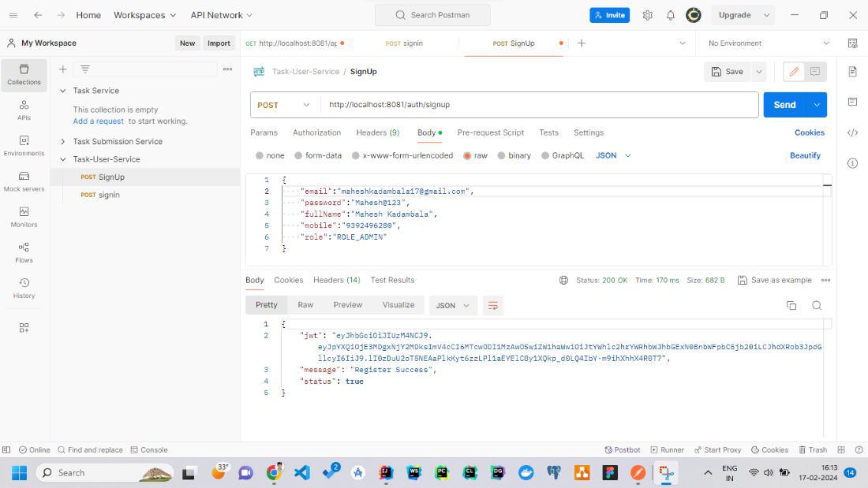
Task: Open a new request tab with plus
Action: [x=582, y=43]
